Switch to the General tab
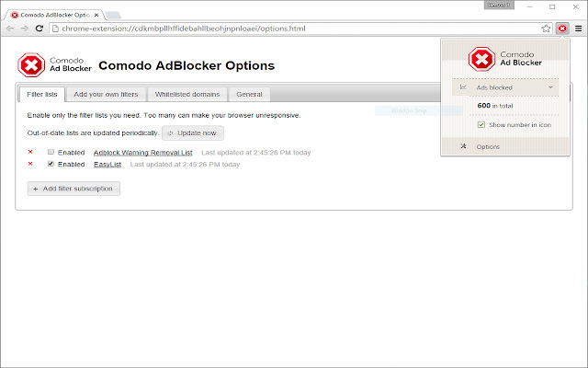Viewport: 588px width, 368px height. click(249, 94)
